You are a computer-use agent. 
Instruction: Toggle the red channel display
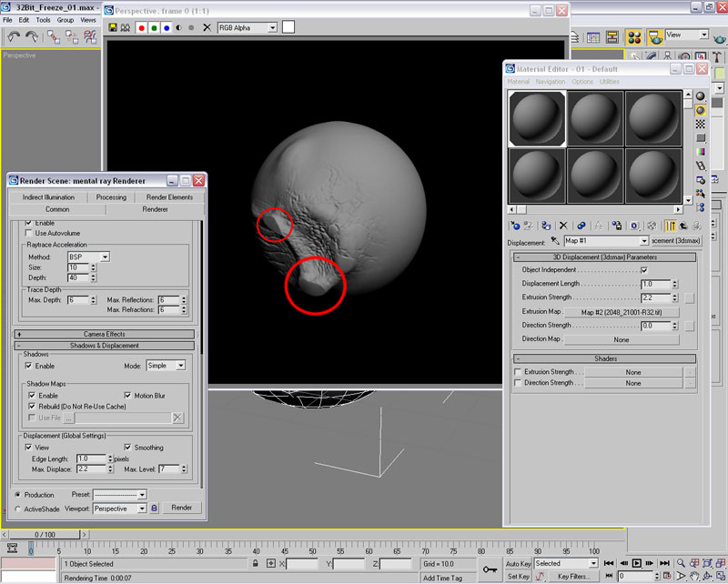[x=142, y=28]
